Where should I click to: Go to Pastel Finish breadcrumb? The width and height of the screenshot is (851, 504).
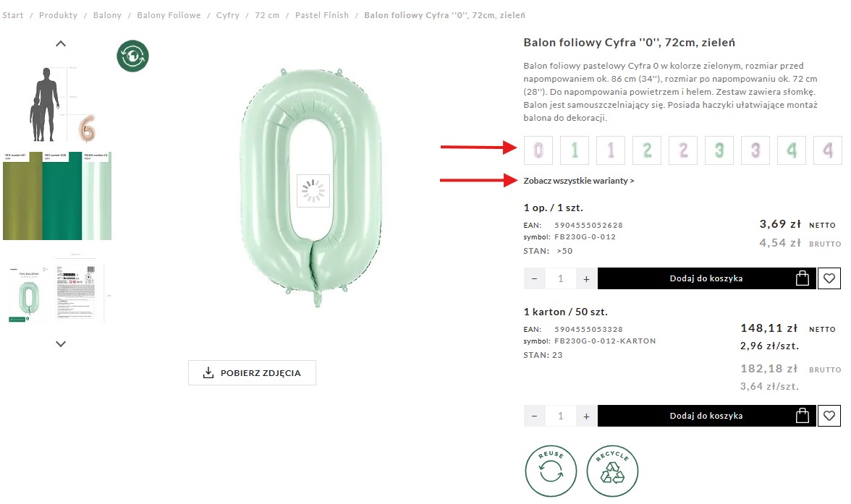321,15
